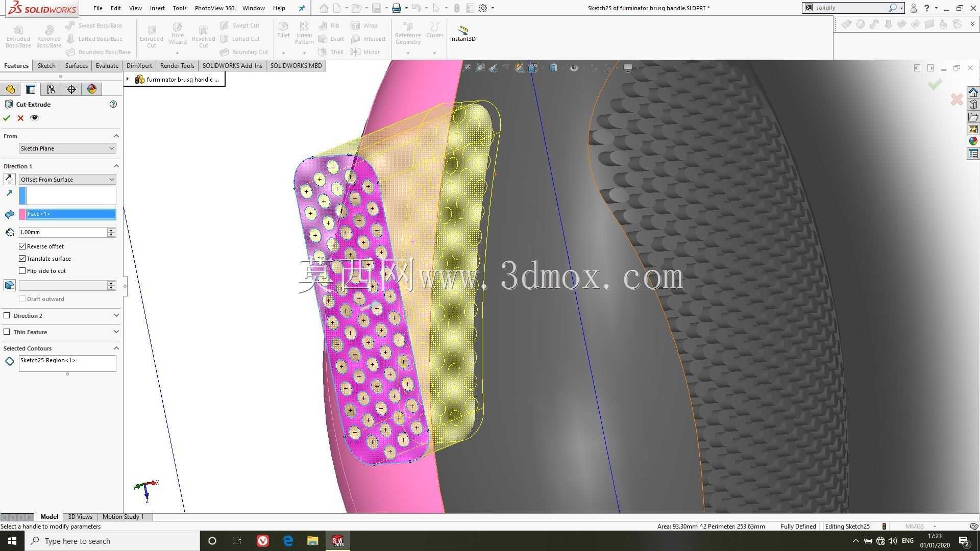
Task: Collapse the Selected Contours section
Action: [x=116, y=348]
